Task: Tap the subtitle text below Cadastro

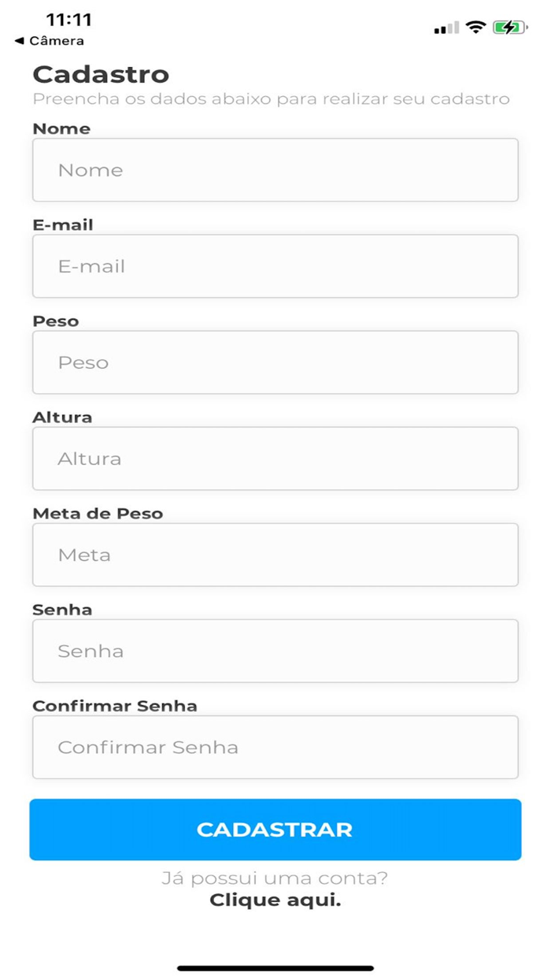Action: pos(272,99)
